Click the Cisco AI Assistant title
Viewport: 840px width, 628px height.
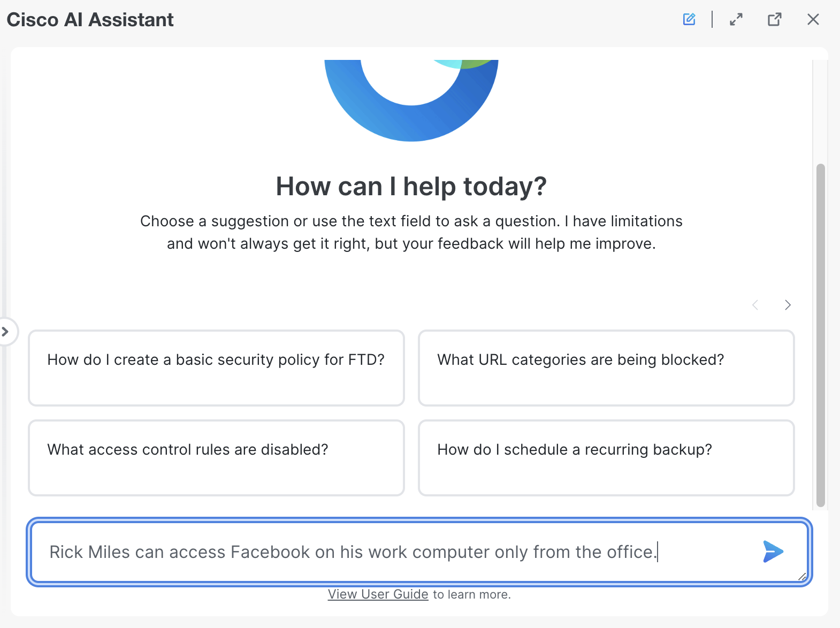[90, 20]
